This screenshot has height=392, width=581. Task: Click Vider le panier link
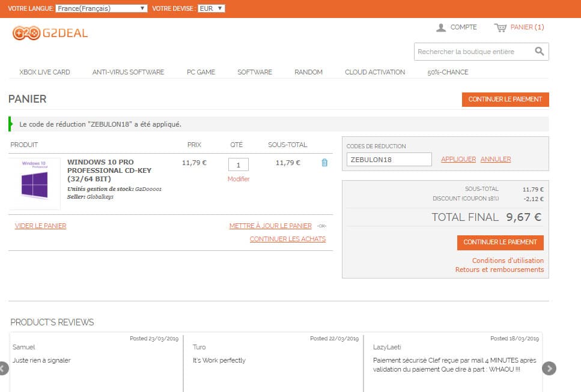(x=40, y=226)
